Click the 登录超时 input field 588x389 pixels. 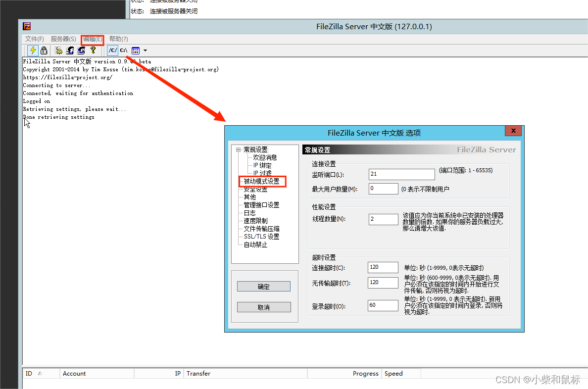tap(383, 305)
